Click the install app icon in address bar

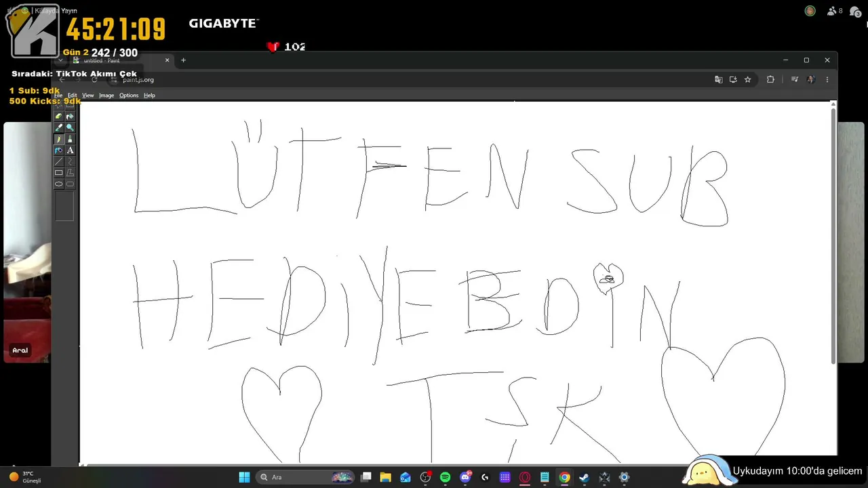(733, 79)
